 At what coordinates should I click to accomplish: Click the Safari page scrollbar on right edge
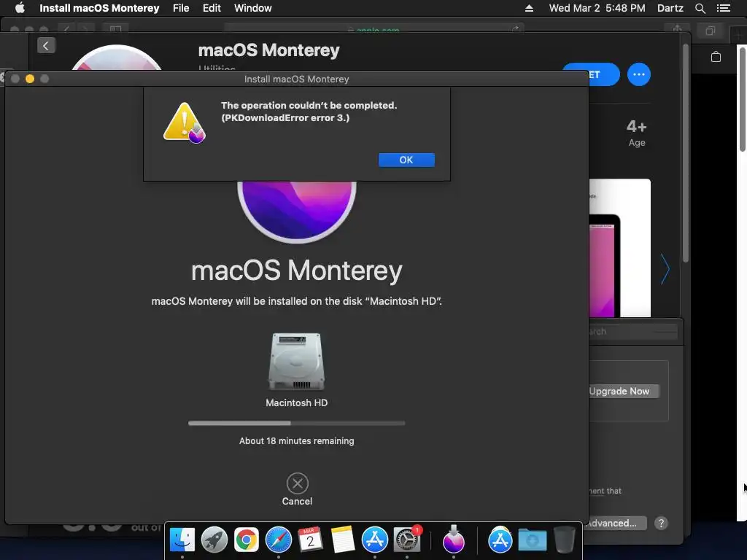742,98
